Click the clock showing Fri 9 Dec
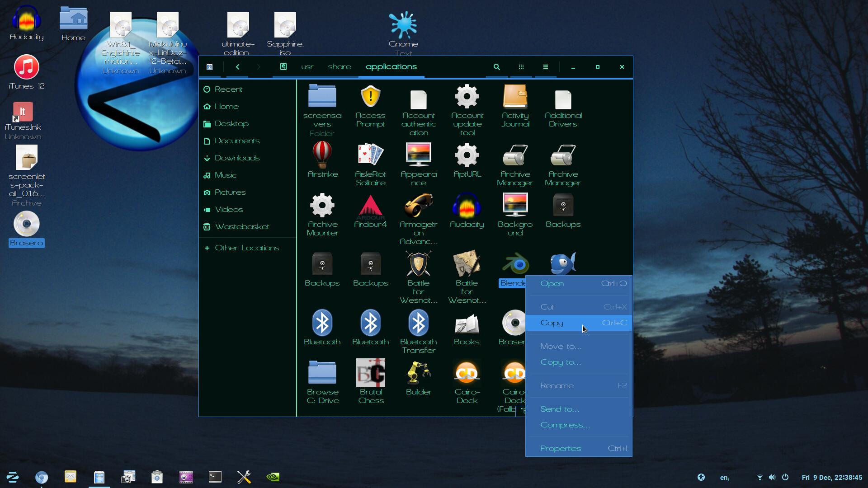Screen dimensions: 868x488 pos(832,477)
